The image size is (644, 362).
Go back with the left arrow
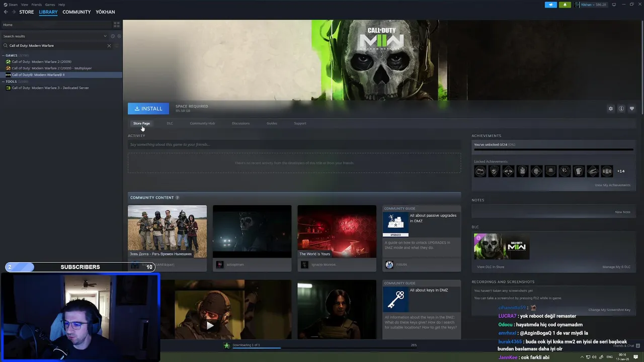[x=6, y=12]
